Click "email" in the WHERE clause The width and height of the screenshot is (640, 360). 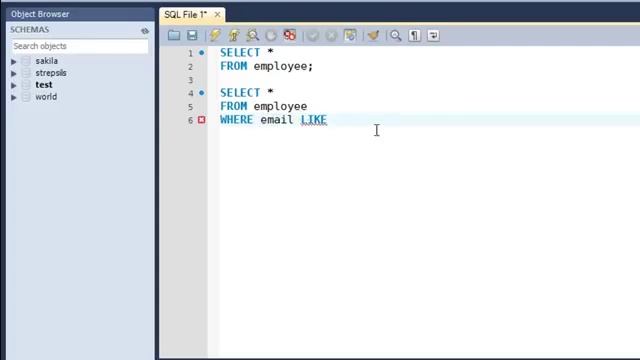[277, 120]
